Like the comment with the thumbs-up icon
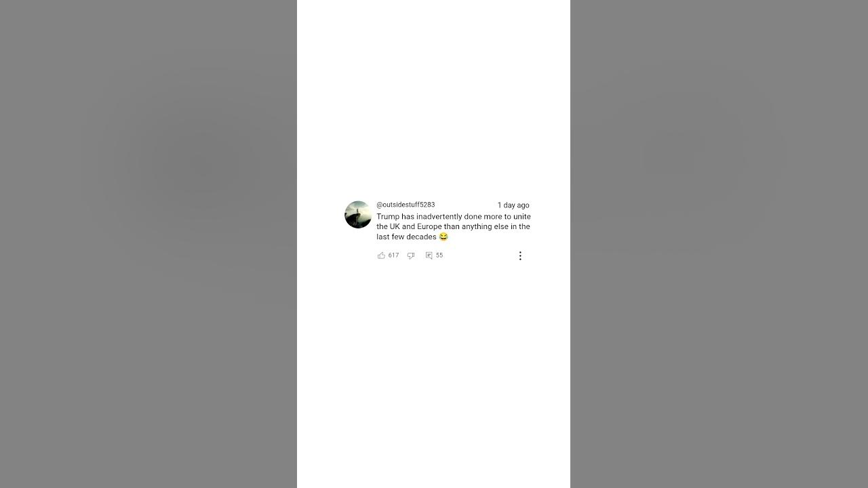The height and width of the screenshot is (488, 868). click(x=381, y=256)
